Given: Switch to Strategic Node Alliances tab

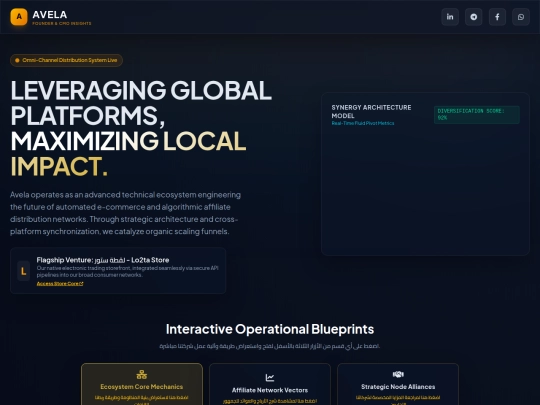Looking at the screenshot, I should (x=398, y=384).
